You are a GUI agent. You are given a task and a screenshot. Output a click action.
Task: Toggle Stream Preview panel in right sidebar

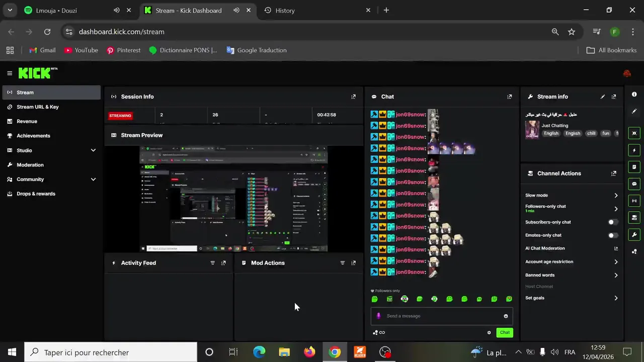pyautogui.click(x=634, y=133)
